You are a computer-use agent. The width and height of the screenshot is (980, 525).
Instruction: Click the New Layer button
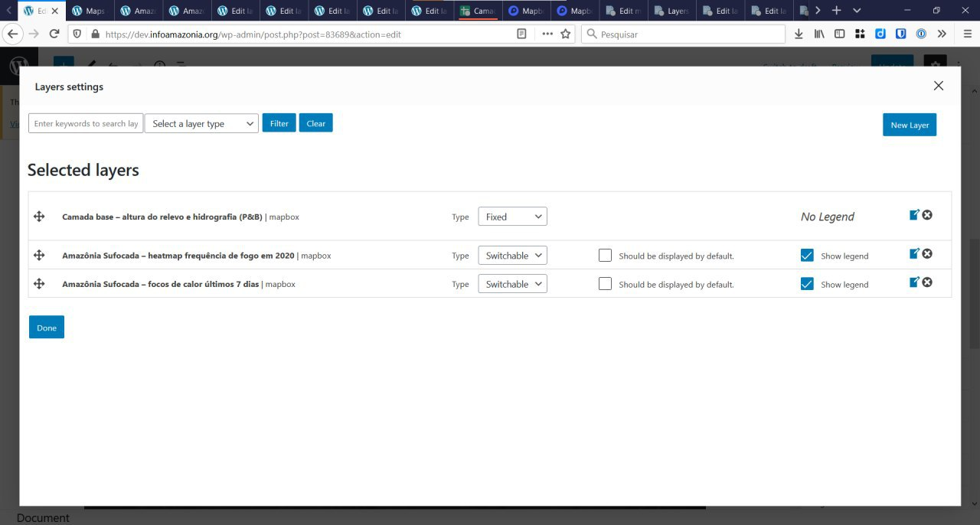910,124
